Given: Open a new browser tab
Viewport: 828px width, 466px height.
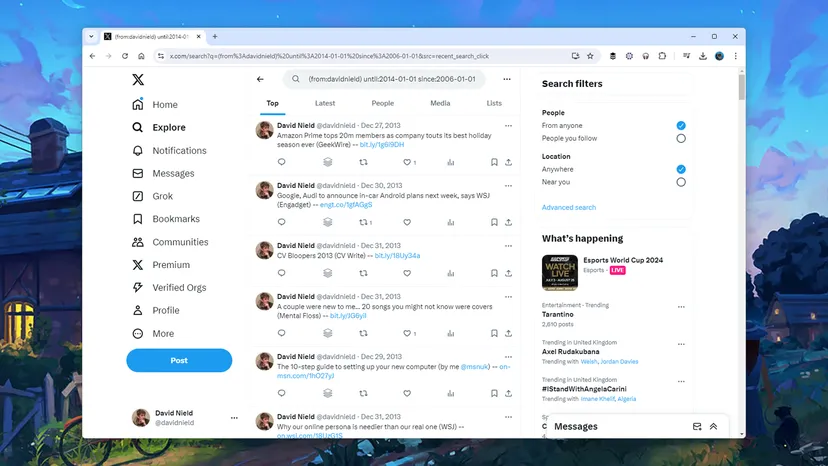Looking at the screenshot, I should [x=215, y=36].
